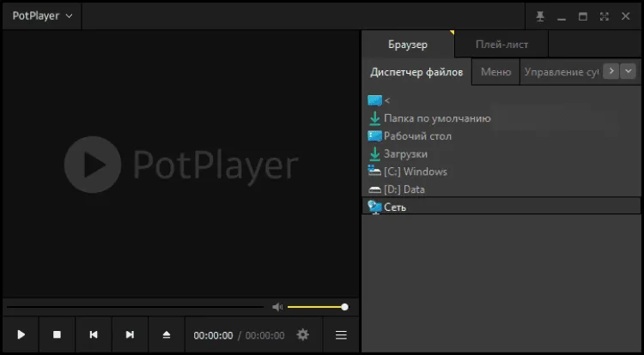The image size is (644, 355).
Task: Click the playback seek bar
Action: [135, 307]
